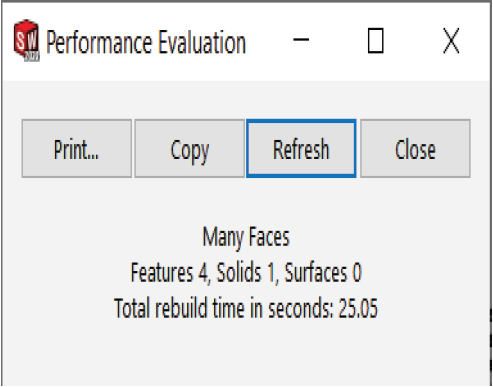Click the 25.05 seconds value
Viewport: 493px width, 387px height.
358,308
